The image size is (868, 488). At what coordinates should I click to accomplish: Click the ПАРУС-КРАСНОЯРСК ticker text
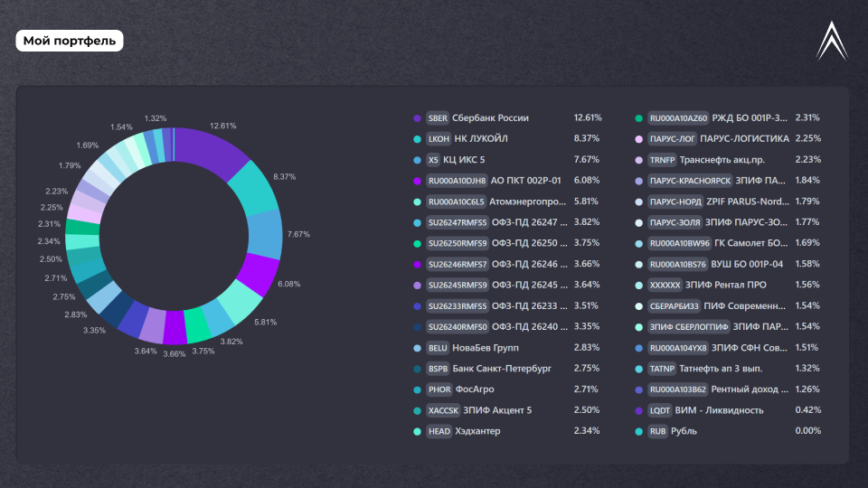[690, 181]
